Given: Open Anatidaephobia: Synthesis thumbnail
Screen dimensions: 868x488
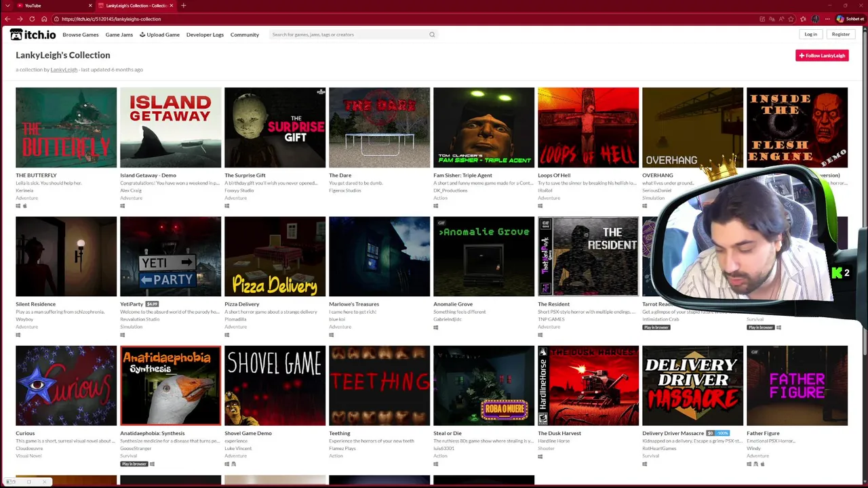Looking at the screenshot, I should (171, 386).
